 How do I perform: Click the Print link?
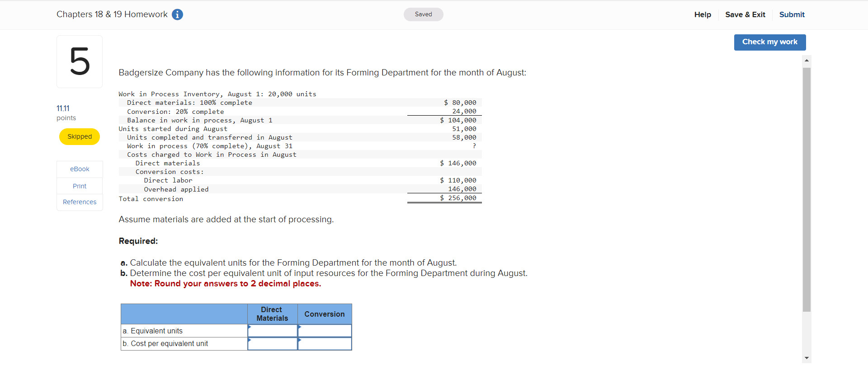[x=80, y=186]
